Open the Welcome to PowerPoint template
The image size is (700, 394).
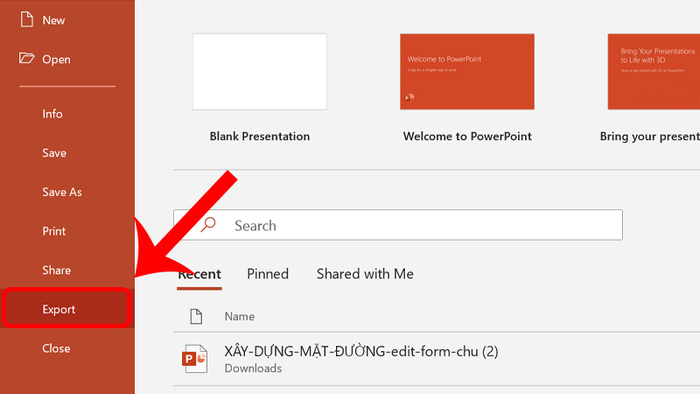pyautogui.click(x=467, y=71)
